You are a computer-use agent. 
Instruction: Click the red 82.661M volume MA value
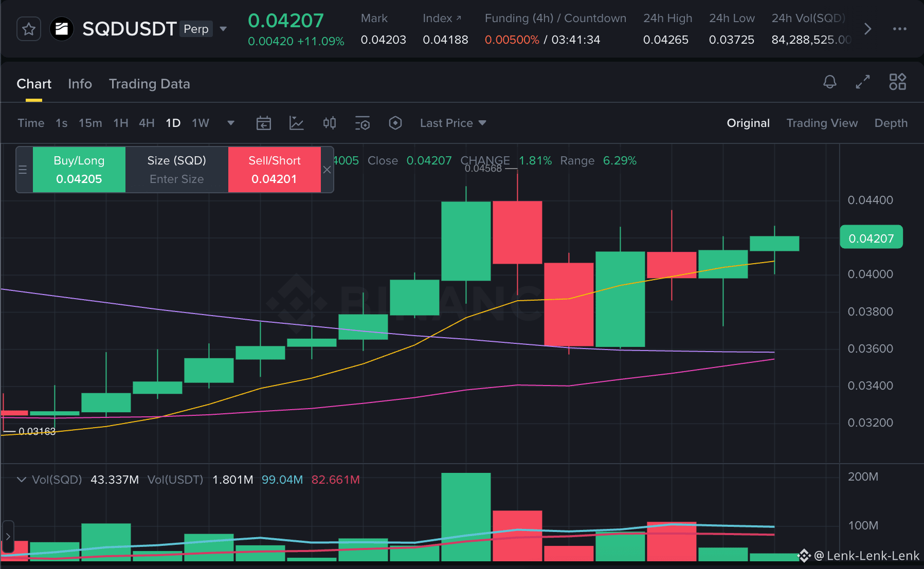click(336, 480)
